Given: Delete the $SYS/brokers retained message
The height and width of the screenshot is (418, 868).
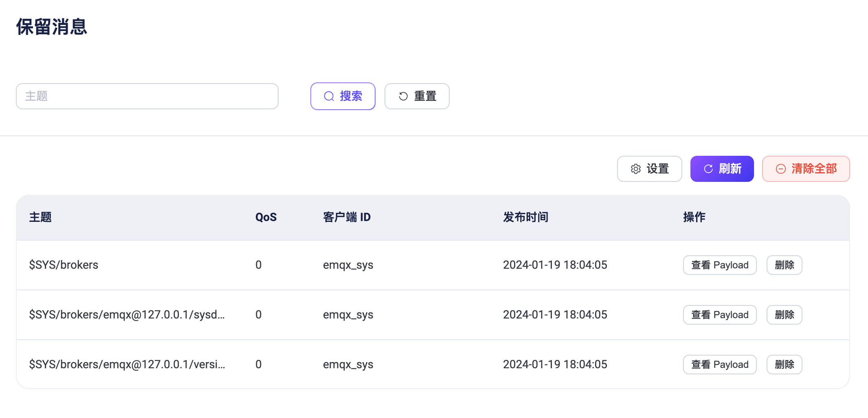Looking at the screenshot, I should (x=784, y=265).
